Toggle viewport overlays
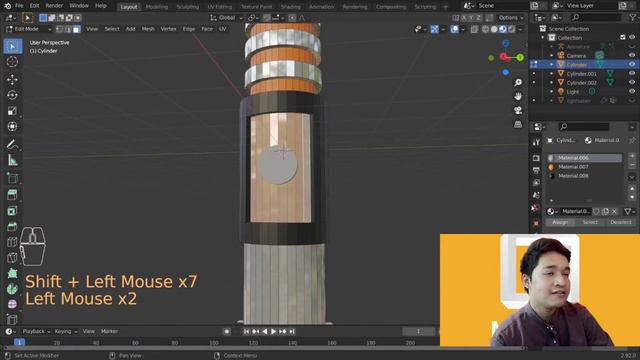The height and width of the screenshot is (360, 640). click(454, 29)
